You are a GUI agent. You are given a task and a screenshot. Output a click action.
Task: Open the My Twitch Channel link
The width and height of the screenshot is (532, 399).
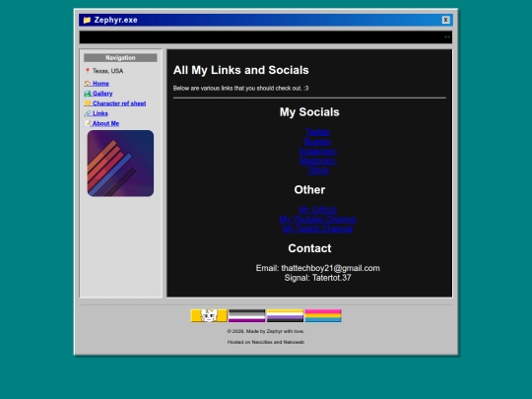click(x=317, y=229)
